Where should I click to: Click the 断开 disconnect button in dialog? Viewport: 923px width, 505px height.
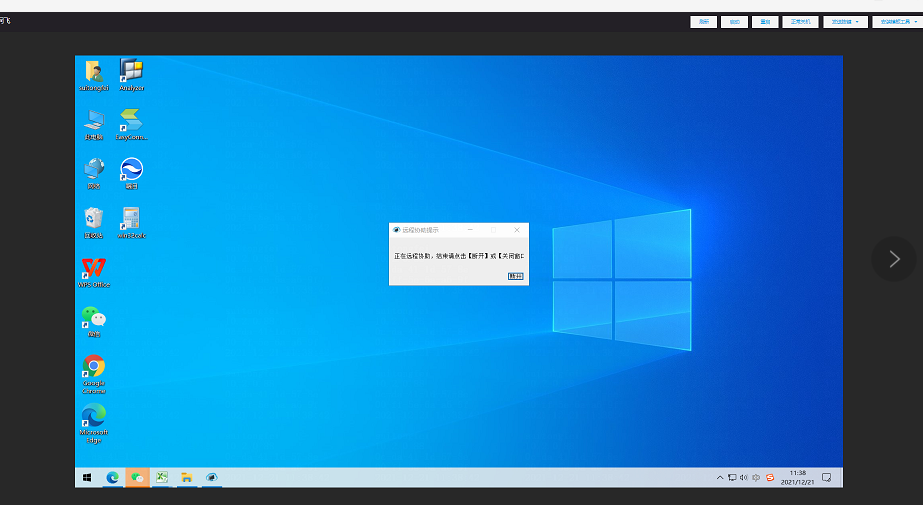[516, 276]
